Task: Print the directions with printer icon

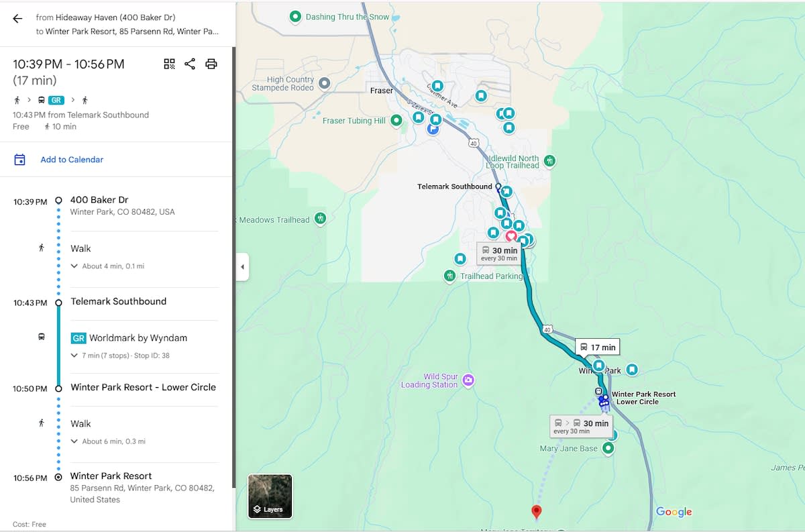Action: pos(211,64)
